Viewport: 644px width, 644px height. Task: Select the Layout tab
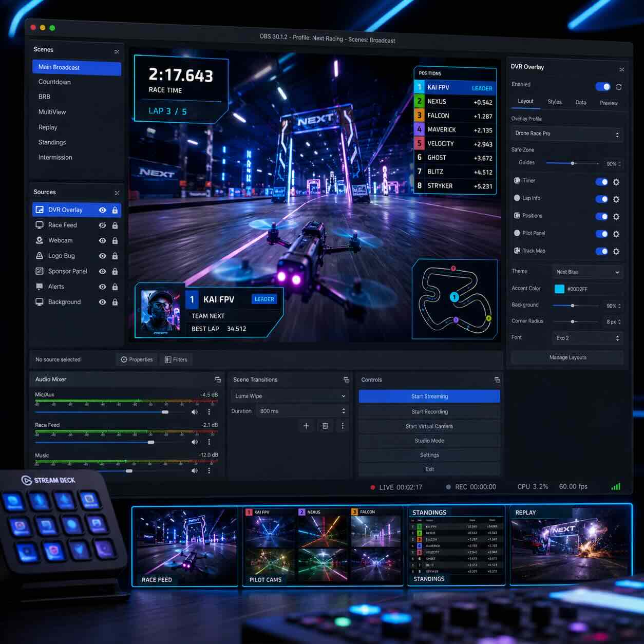pyautogui.click(x=525, y=101)
